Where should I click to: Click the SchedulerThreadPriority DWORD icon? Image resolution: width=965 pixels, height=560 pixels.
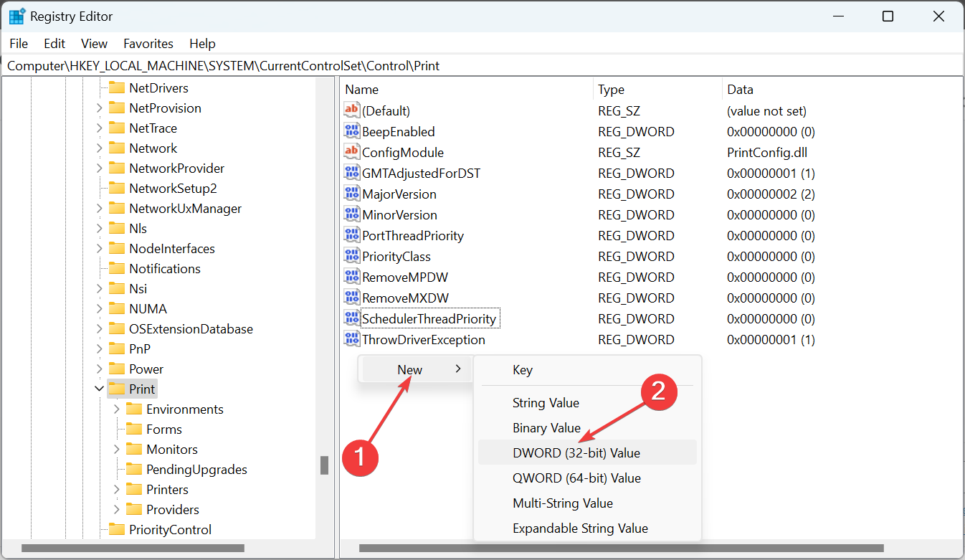pyautogui.click(x=352, y=318)
